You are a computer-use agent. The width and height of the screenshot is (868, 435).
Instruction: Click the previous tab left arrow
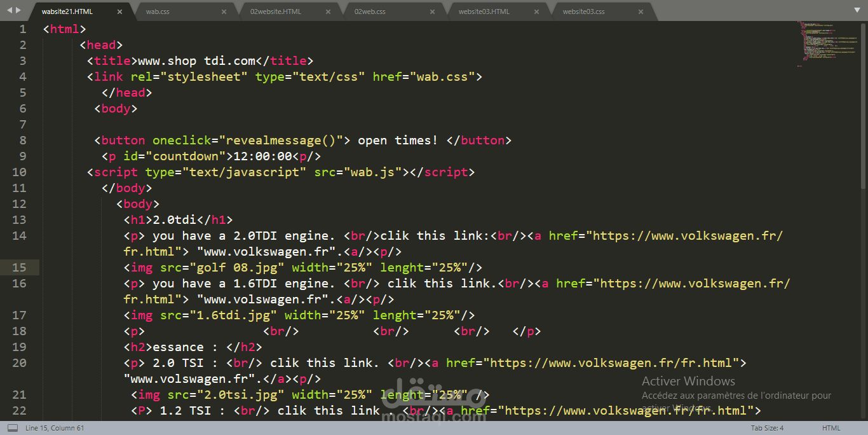(10, 11)
